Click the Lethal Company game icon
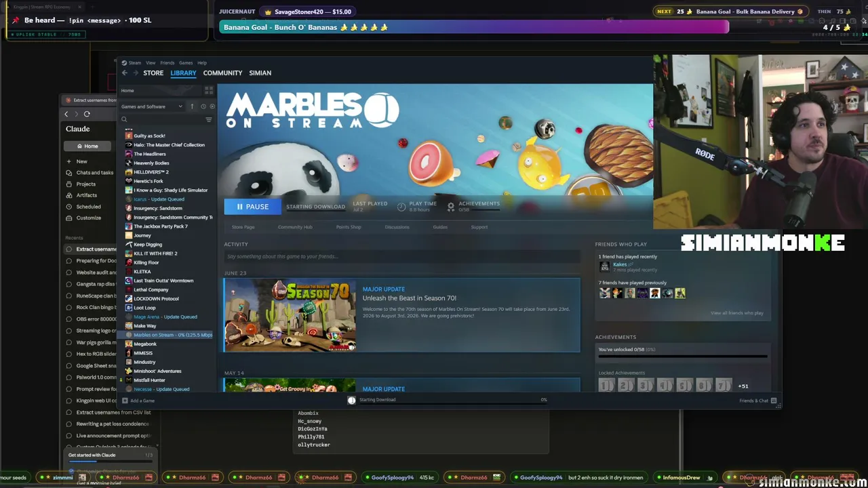868x488 pixels. [129, 289]
